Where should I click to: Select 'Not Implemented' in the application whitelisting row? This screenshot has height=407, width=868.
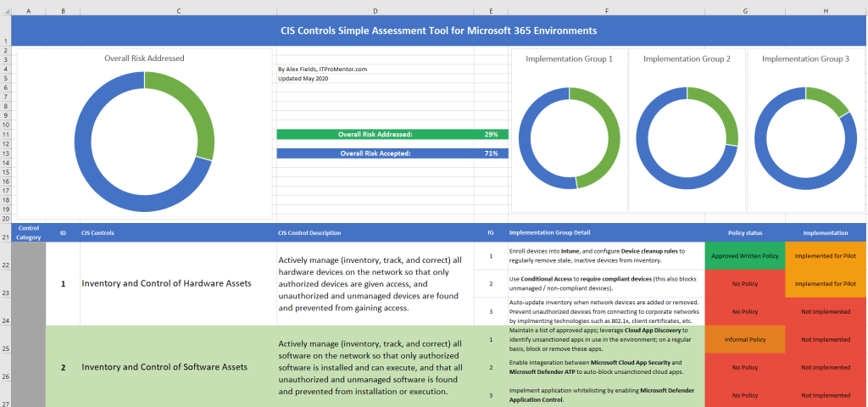click(826, 394)
